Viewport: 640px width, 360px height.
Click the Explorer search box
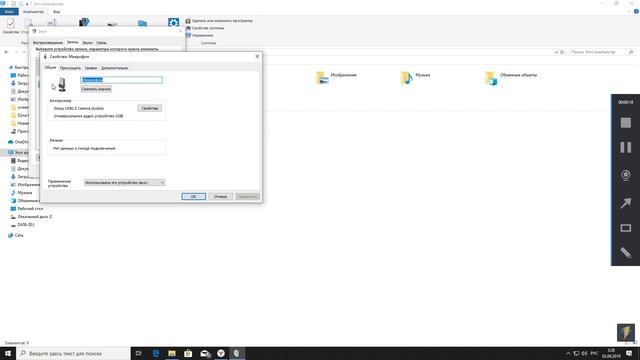pos(602,52)
